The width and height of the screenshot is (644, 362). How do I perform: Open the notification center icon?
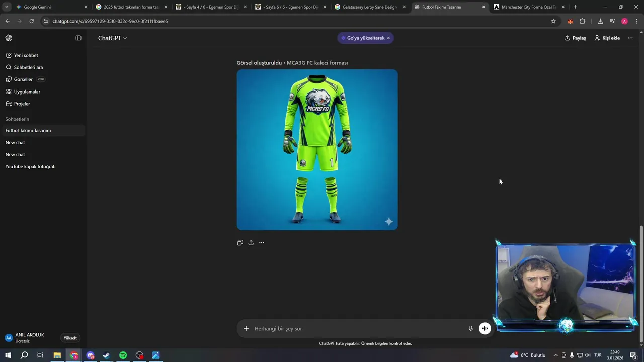pos(633,355)
